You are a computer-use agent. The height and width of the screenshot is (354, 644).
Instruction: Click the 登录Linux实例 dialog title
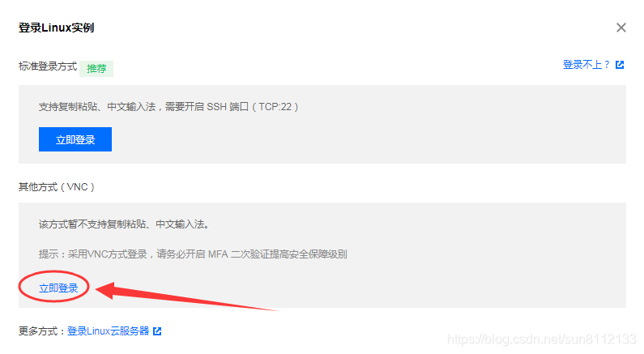[x=56, y=28]
